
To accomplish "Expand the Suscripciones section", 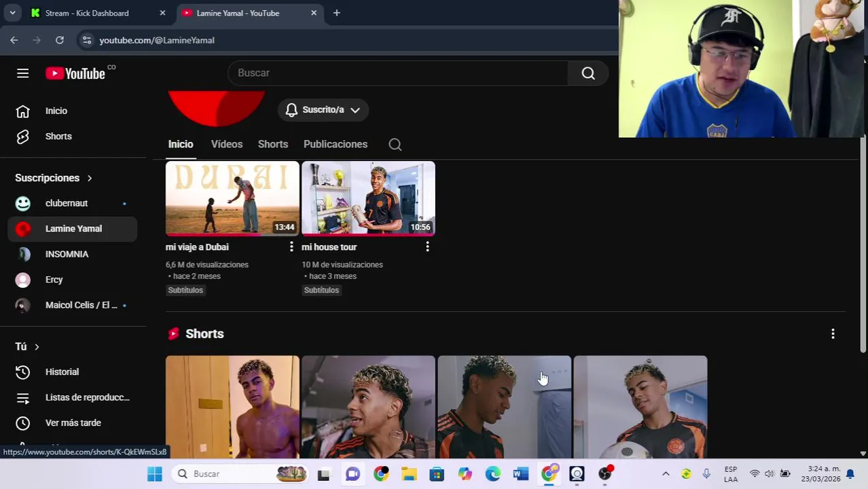I will pyautogui.click(x=54, y=178).
